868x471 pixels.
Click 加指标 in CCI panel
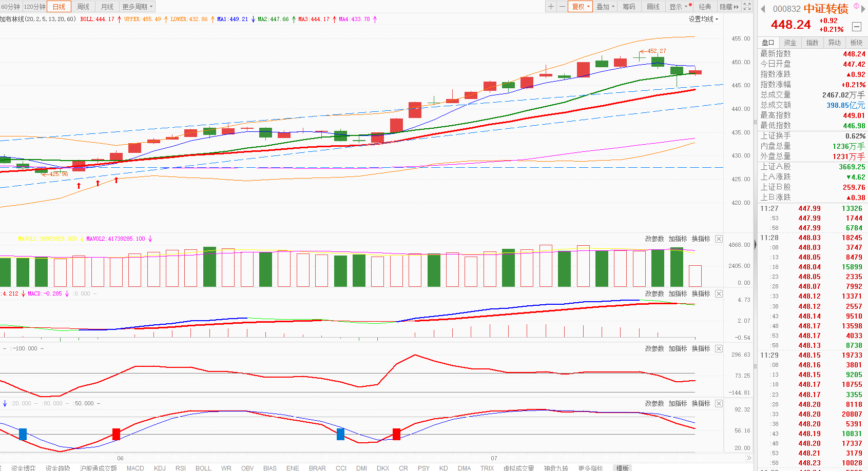pyautogui.click(x=678, y=349)
